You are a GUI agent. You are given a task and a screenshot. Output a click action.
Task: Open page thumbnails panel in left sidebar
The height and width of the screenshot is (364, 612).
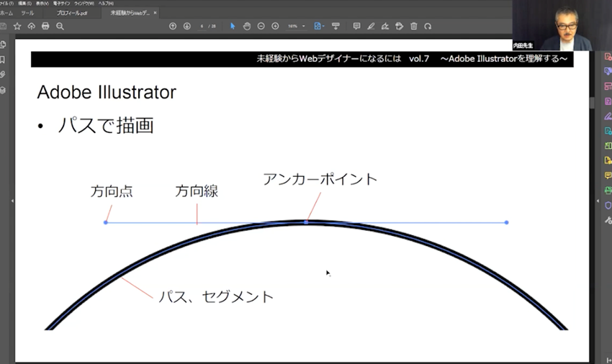point(3,45)
